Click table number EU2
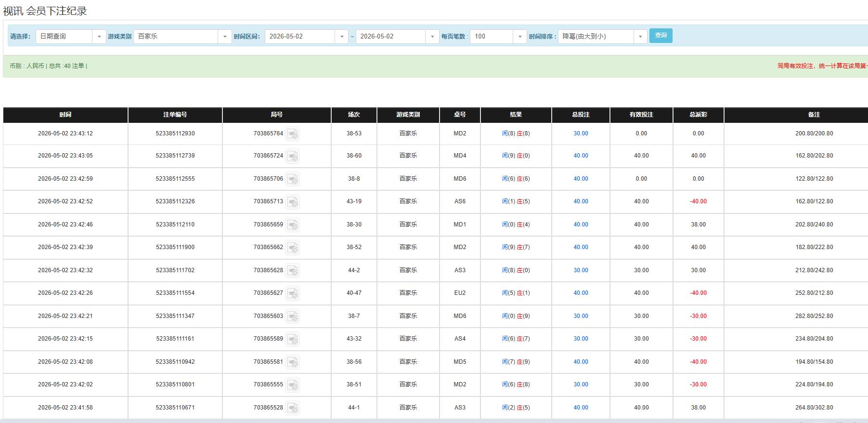This screenshot has width=868, height=423. [460, 293]
